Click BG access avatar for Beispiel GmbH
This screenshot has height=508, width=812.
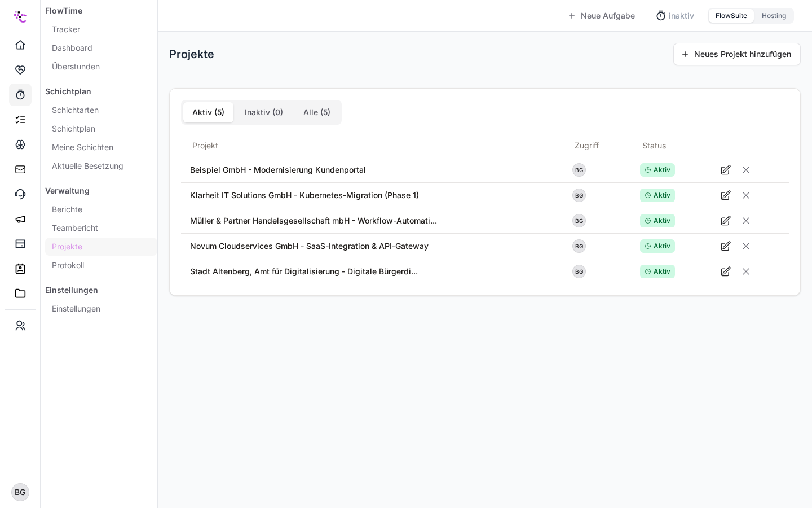579,170
